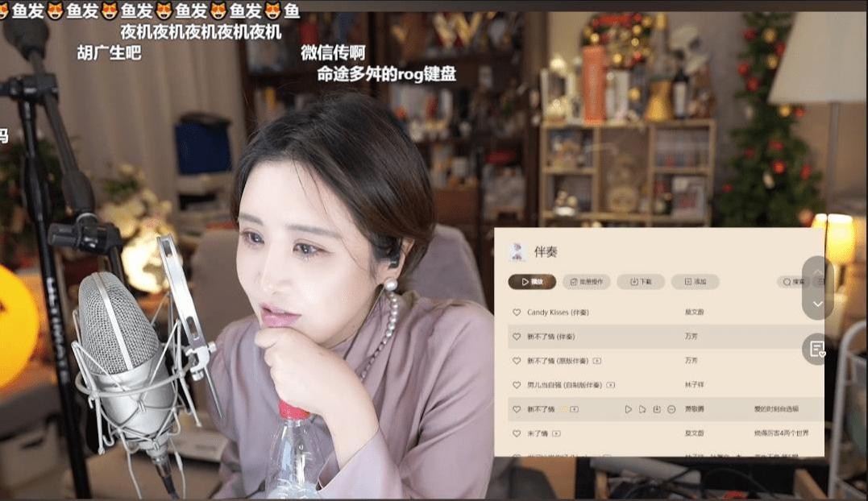Image resolution: width=868 pixels, height=501 pixels.
Task: Open the 搜索 search field
Action: click(x=794, y=282)
